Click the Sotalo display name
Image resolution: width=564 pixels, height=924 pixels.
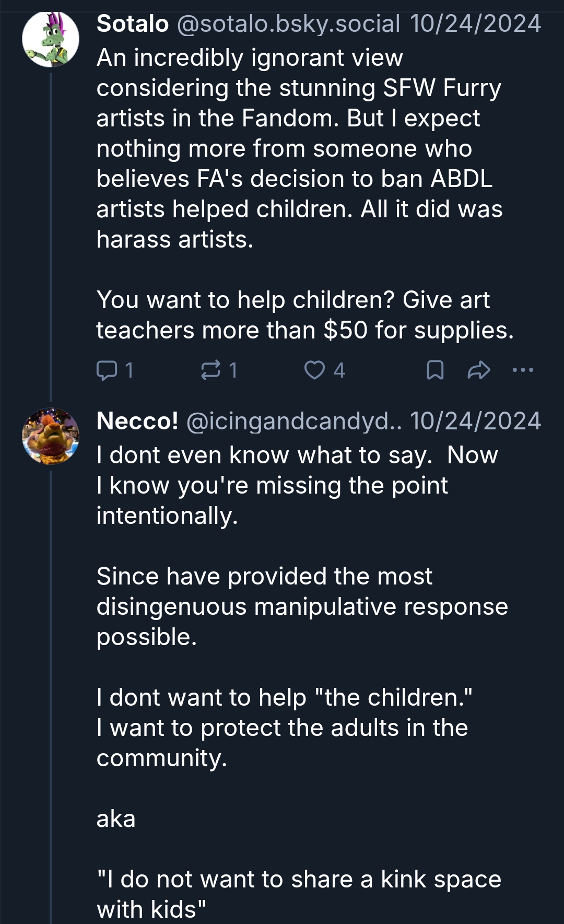pyautogui.click(x=133, y=24)
